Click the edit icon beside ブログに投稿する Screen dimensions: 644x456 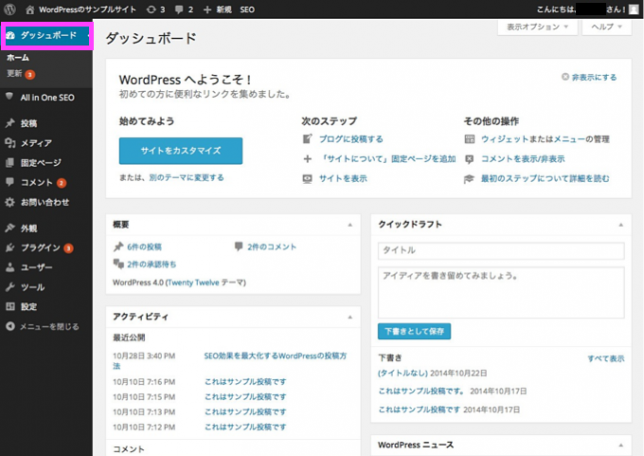point(307,139)
